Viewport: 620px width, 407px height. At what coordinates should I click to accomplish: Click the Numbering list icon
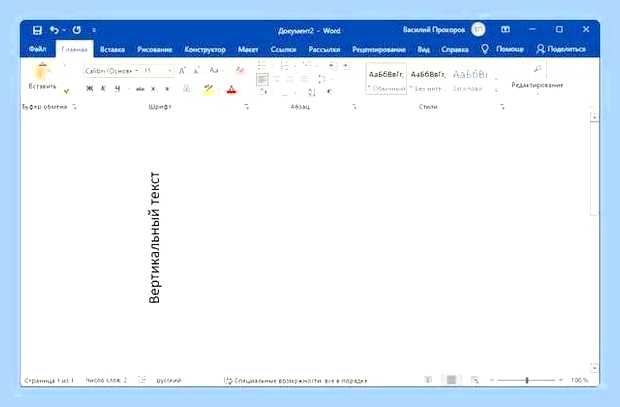click(284, 66)
